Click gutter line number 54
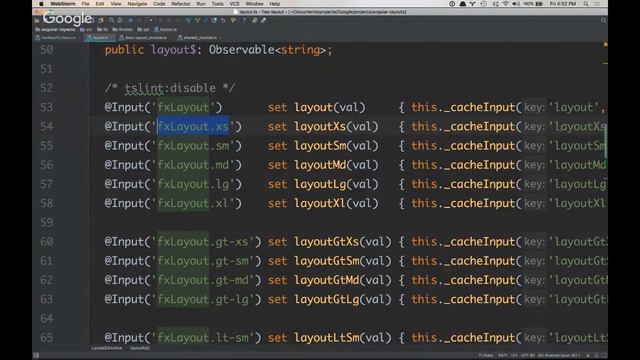 [47, 127]
